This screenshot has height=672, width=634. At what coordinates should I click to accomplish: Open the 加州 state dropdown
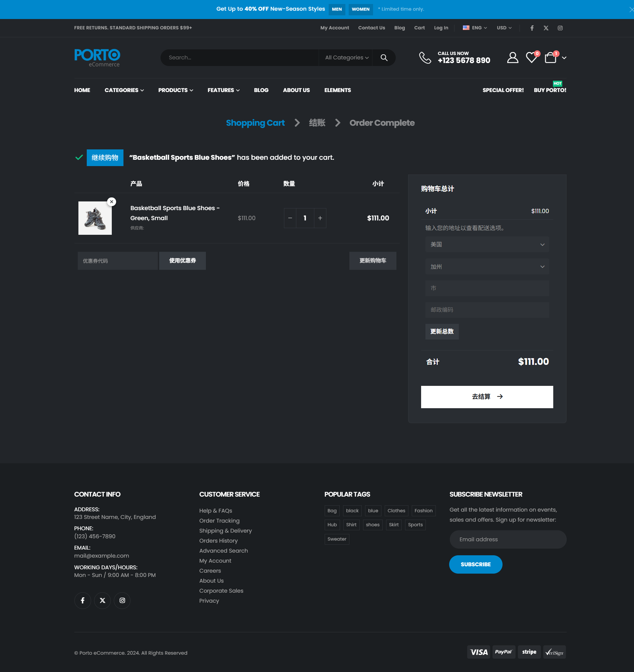487,267
